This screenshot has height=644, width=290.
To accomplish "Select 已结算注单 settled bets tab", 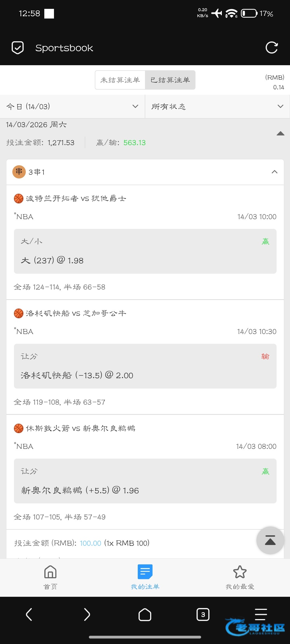I will pyautogui.click(x=170, y=80).
